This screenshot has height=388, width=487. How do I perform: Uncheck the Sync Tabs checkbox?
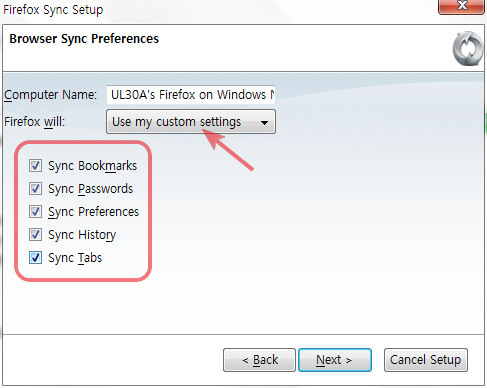[35, 257]
